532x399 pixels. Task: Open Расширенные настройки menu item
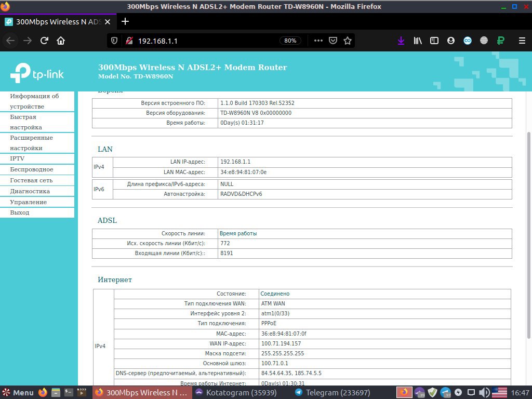point(37,143)
